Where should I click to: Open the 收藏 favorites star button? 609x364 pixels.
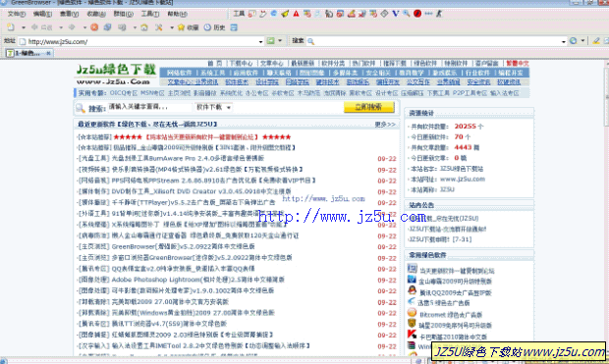click(x=188, y=27)
